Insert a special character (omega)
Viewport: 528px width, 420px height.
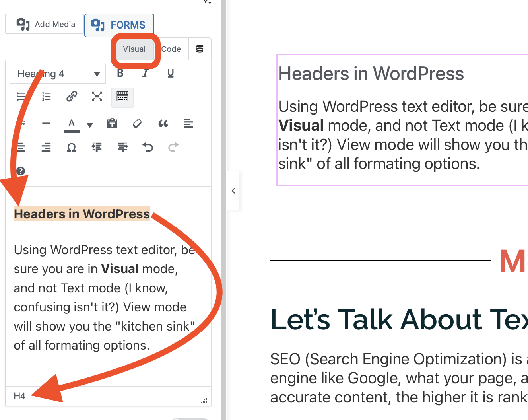[x=72, y=148]
